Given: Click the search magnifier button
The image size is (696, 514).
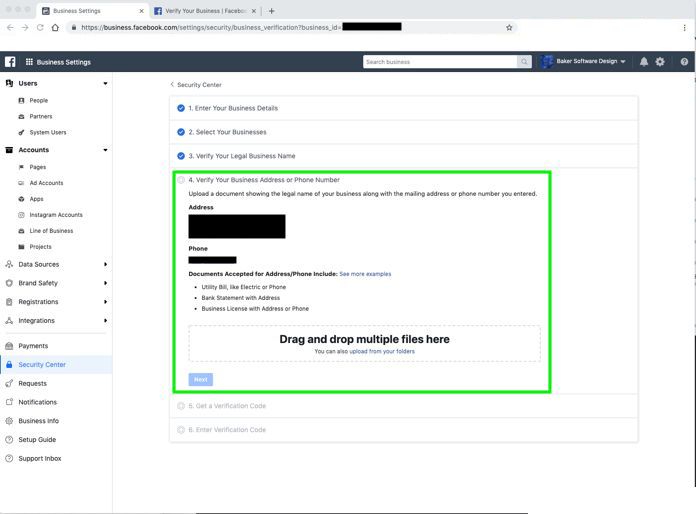Looking at the screenshot, I should click(x=524, y=62).
